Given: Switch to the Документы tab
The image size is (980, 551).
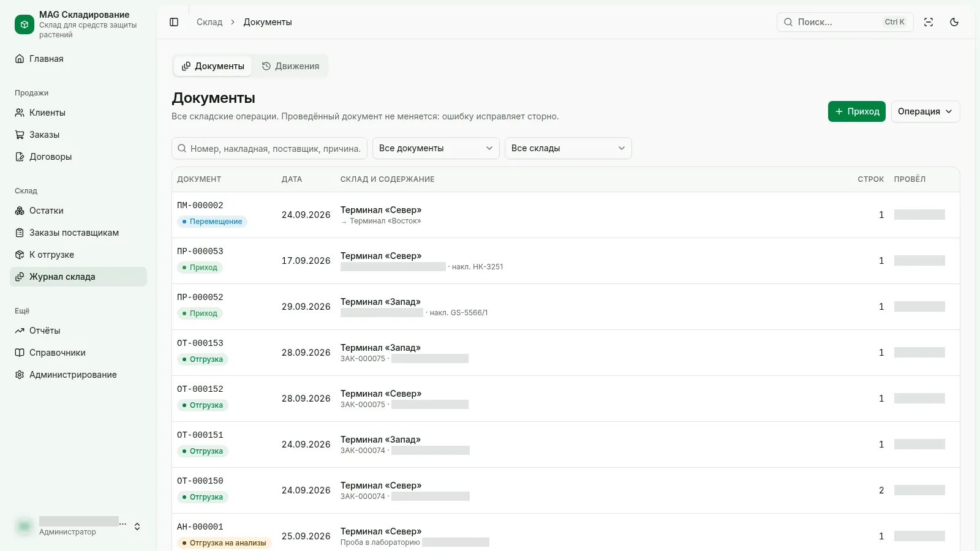Looking at the screenshot, I should (213, 66).
